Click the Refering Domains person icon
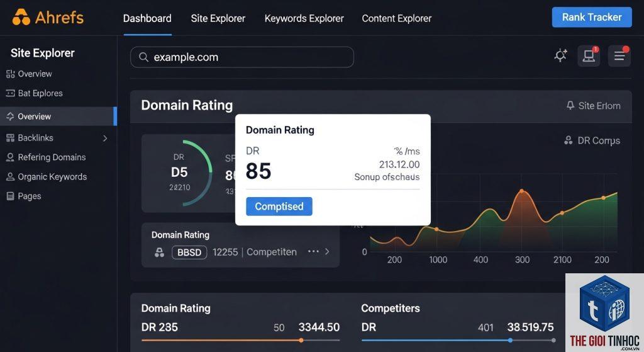 coord(10,157)
